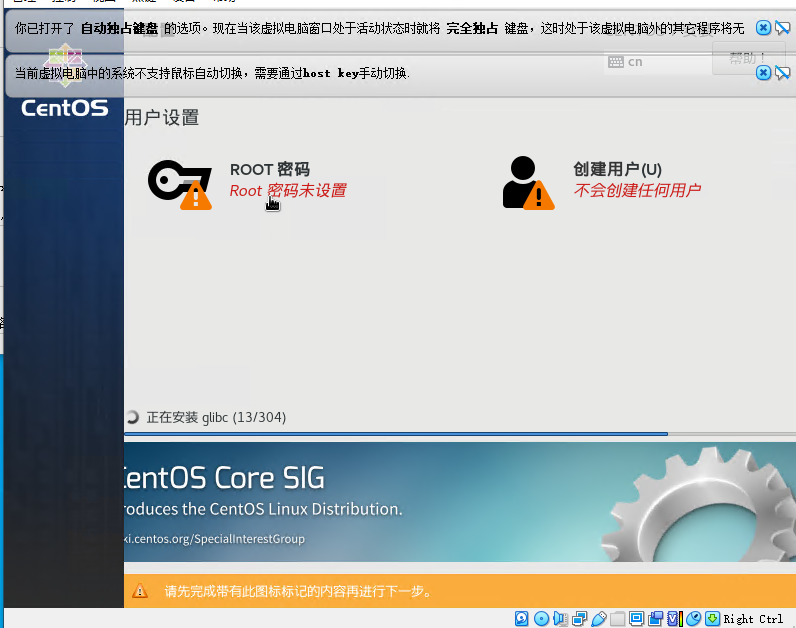Click the installation progress bar
The width and height of the screenshot is (796, 628).
pos(460,434)
